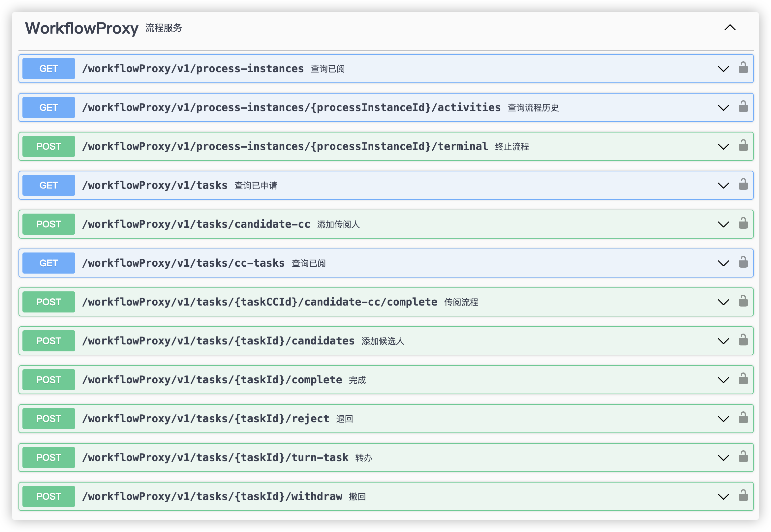Expand chevron for {taskId}/complete endpoint

(x=723, y=380)
